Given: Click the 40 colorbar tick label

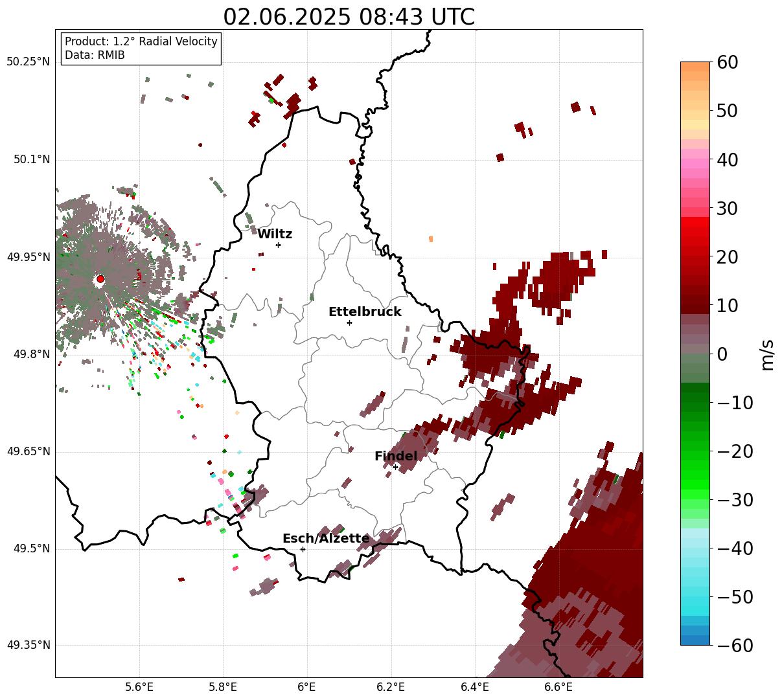Looking at the screenshot, I should click(x=726, y=159).
